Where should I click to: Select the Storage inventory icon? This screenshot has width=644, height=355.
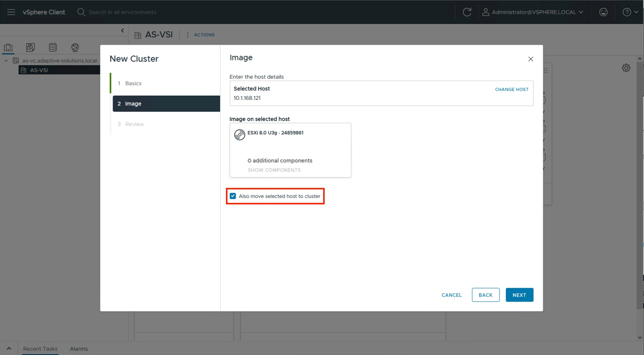pyautogui.click(x=53, y=47)
